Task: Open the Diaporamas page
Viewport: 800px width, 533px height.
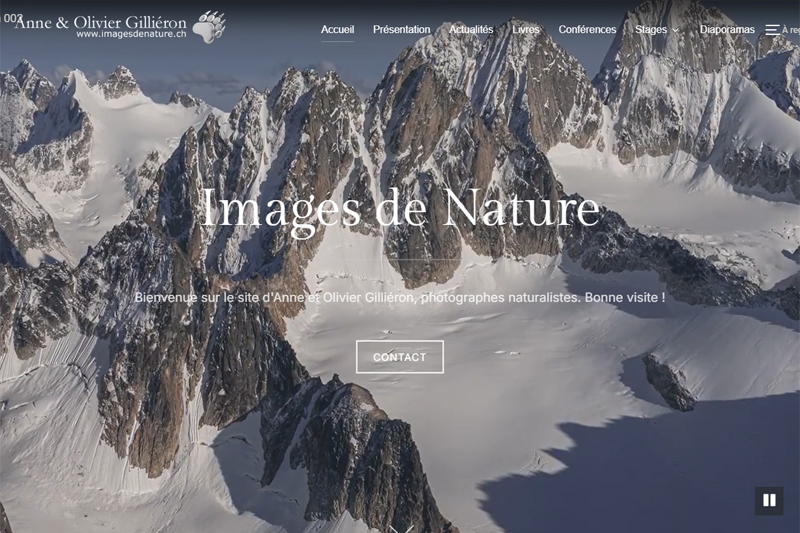Action: [727, 30]
